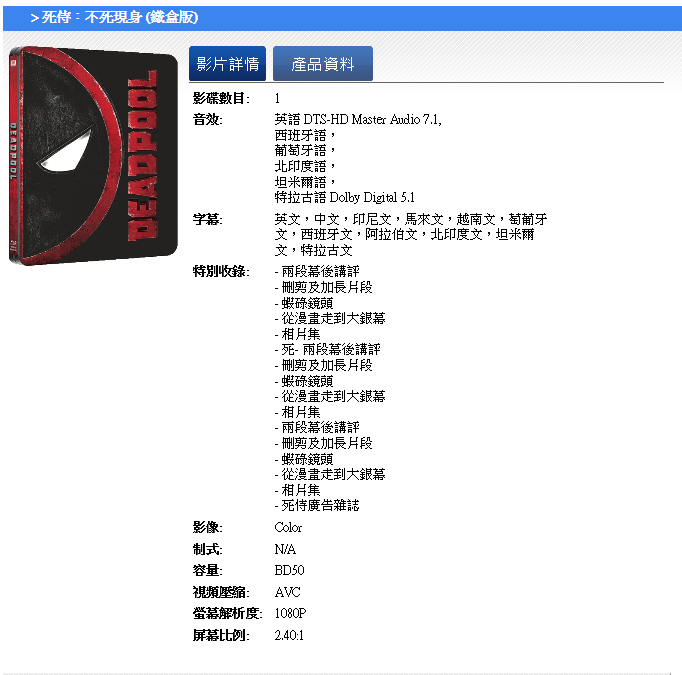Switch to the 產品資料 tab
The height and width of the screenshot is (675, 682).
coord(323,63)
